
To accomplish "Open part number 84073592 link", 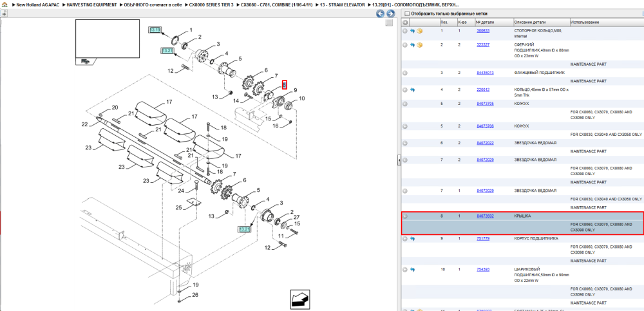I will click(x=485, y=216).
